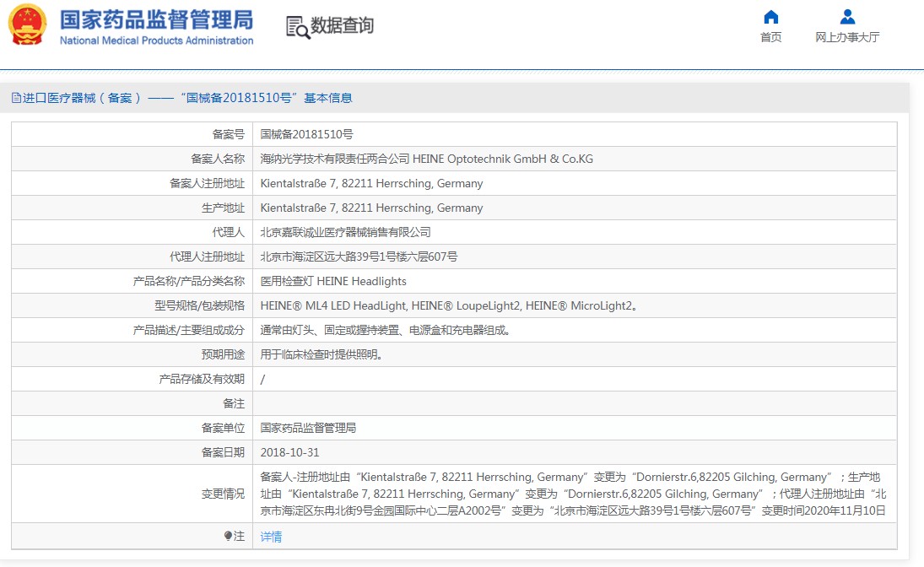Click the 生产地址 label
The width and height of the screenshot is (924, 567).
pos(224,208)
